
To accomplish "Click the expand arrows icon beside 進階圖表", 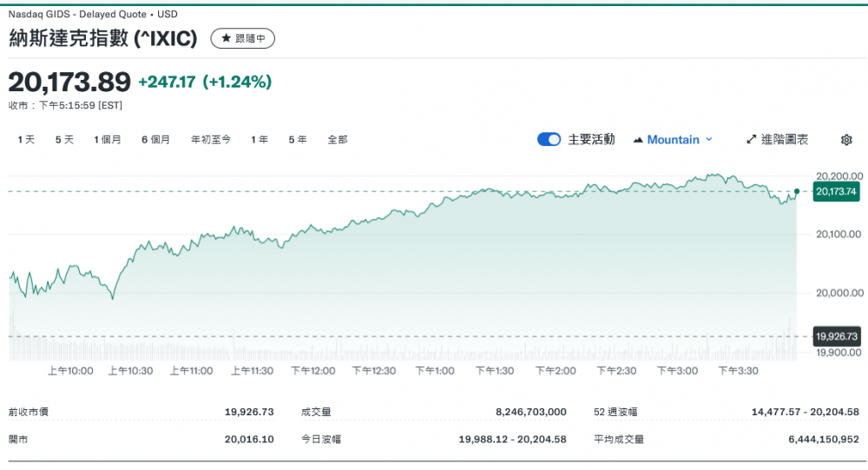I will click(752, 140).
